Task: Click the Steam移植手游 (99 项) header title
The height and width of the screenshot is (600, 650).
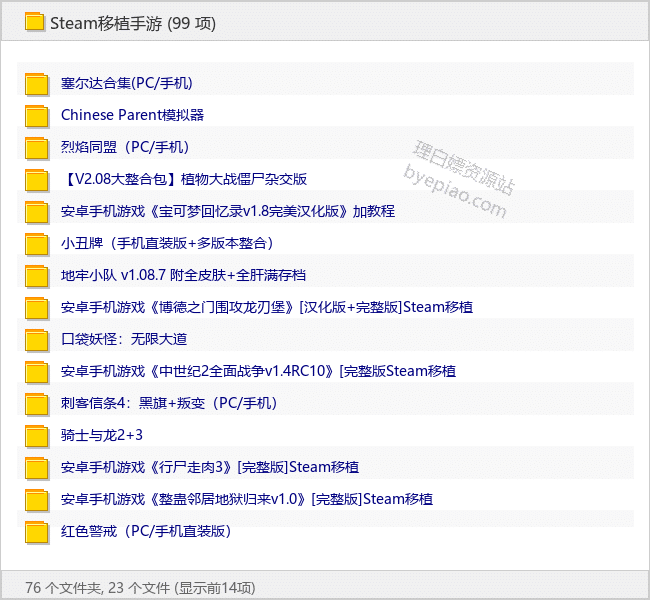Action: click(133, 23)
